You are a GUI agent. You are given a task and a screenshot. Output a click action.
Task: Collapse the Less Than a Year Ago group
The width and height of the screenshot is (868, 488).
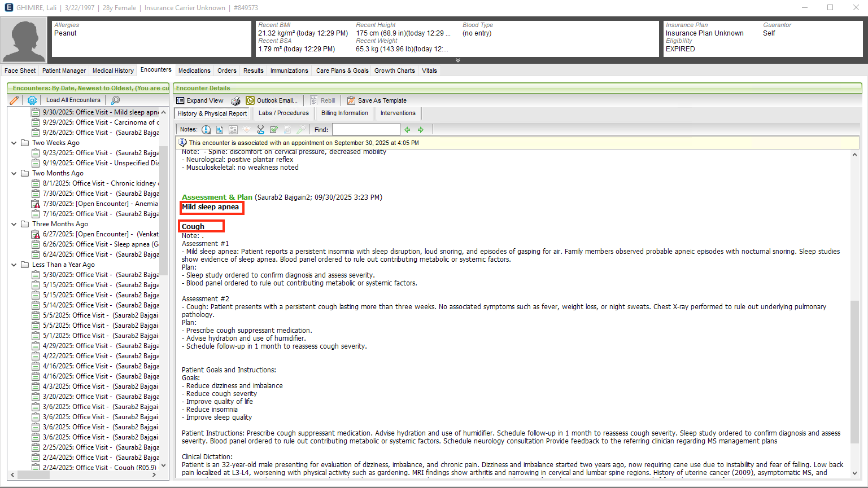click(x=14, y=265)
